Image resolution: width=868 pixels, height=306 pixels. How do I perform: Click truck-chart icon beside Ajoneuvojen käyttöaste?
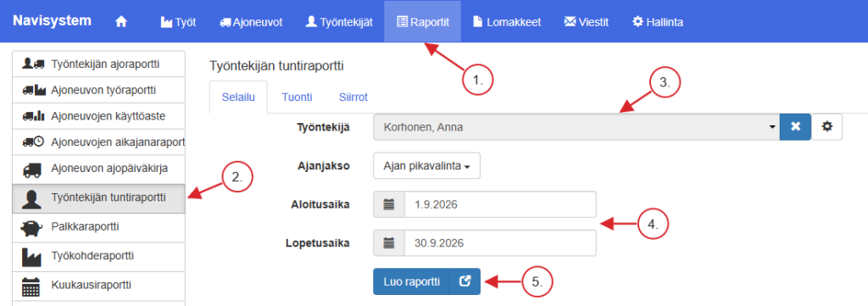(33, 115)
